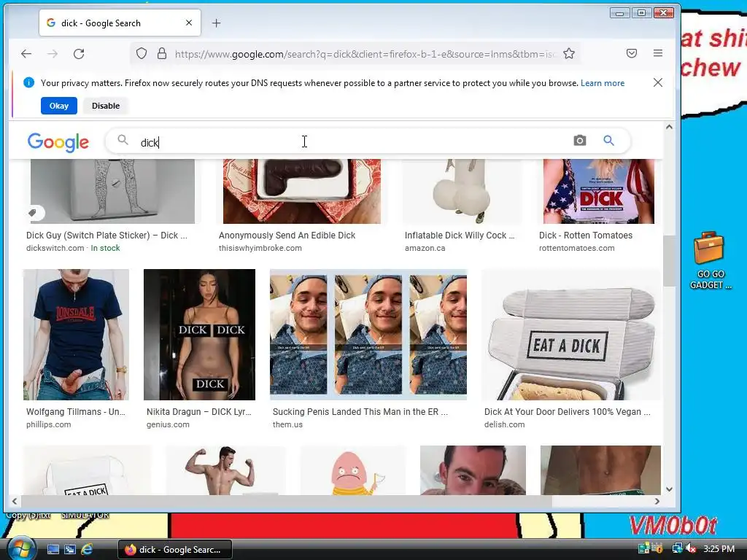
Task: Open the 'Inflatable Dick Willy Cock' result title
Action: (460, 236)
